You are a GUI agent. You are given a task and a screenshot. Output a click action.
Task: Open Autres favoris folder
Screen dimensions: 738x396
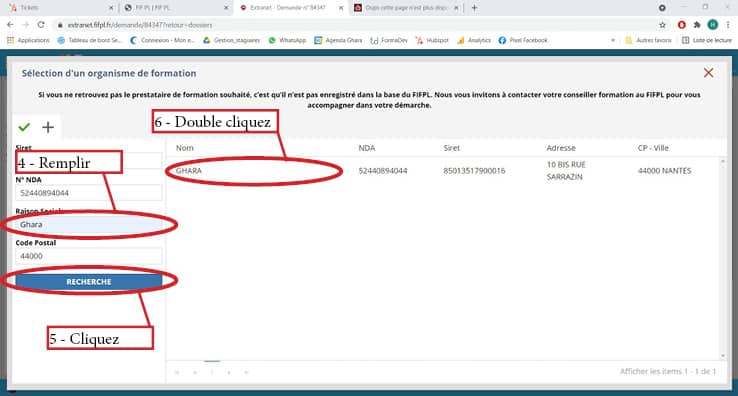(648, 40)
